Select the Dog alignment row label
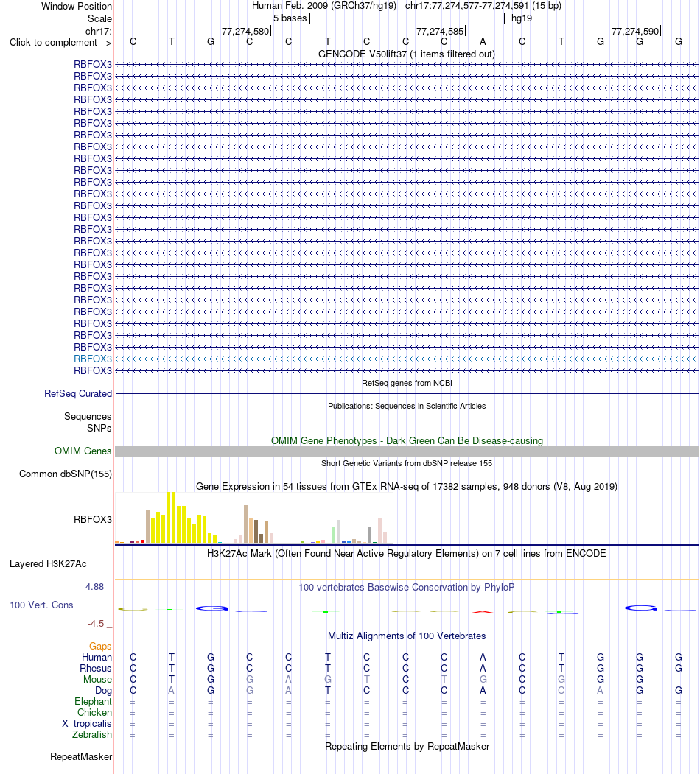 tap(103, 691)
